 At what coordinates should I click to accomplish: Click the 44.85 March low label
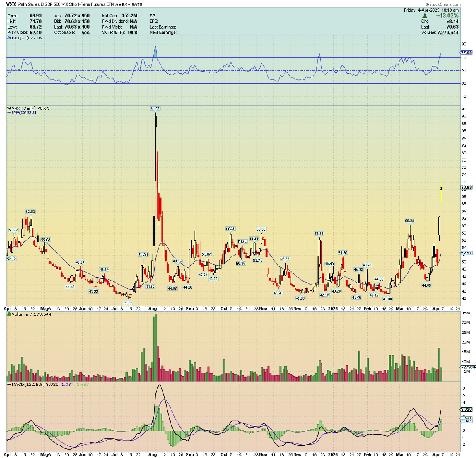[426, 285]
